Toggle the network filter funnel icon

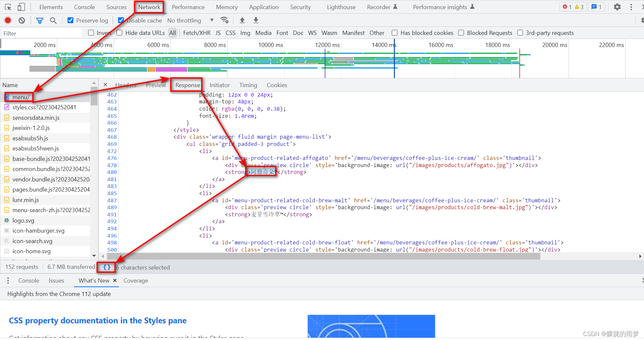coord(40,21)
